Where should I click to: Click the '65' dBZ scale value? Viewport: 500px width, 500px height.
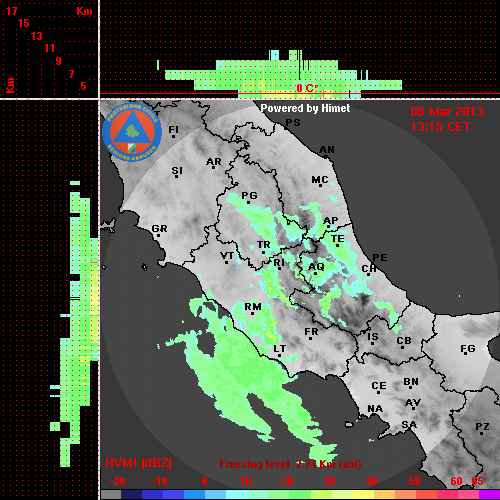477,481
